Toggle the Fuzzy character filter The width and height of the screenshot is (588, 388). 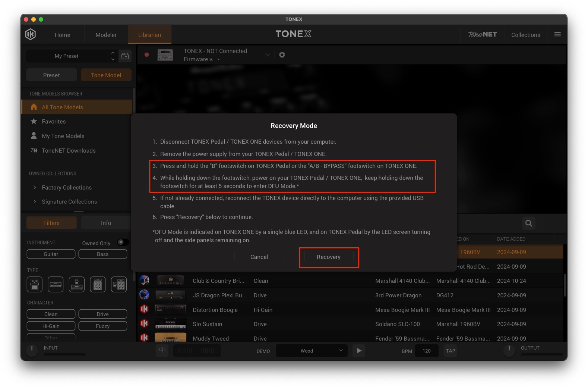click(x=103, y=326)
